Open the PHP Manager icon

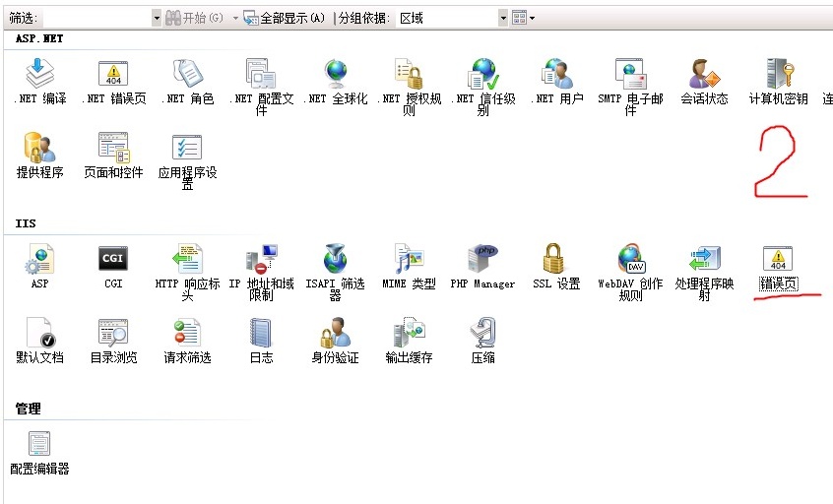[482, 260]
